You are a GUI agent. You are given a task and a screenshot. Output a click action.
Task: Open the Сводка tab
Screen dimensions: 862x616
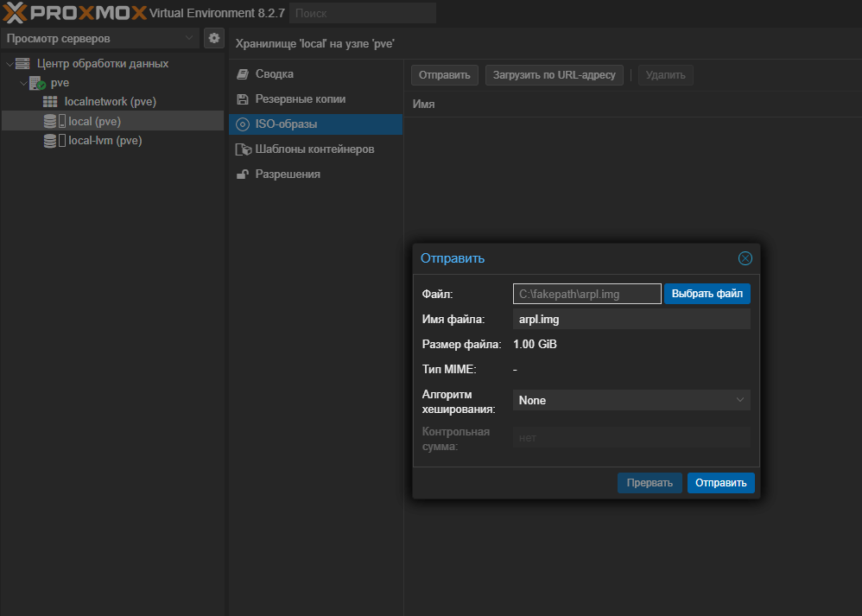pos(315,74)
